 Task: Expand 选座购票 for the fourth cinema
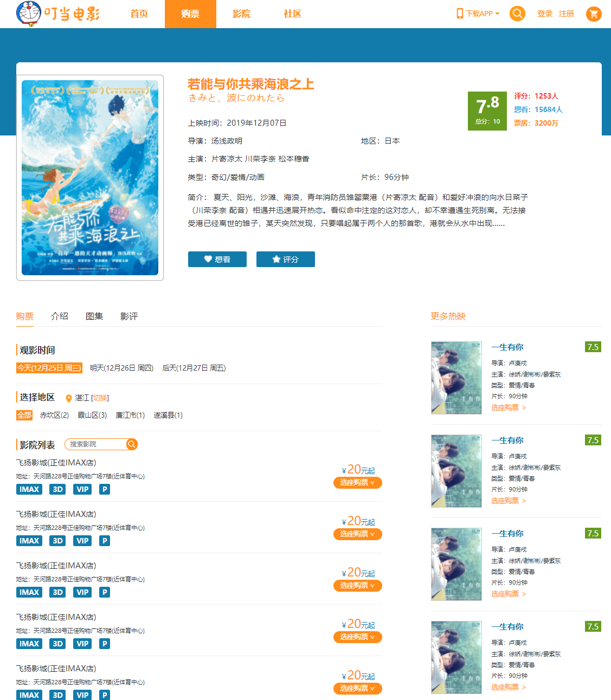pos(358,637)
